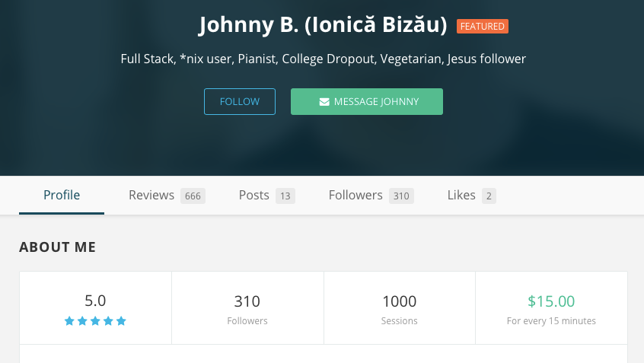Click the third rating star
Viewport: 644px width, 363px height.
[95, 321]
